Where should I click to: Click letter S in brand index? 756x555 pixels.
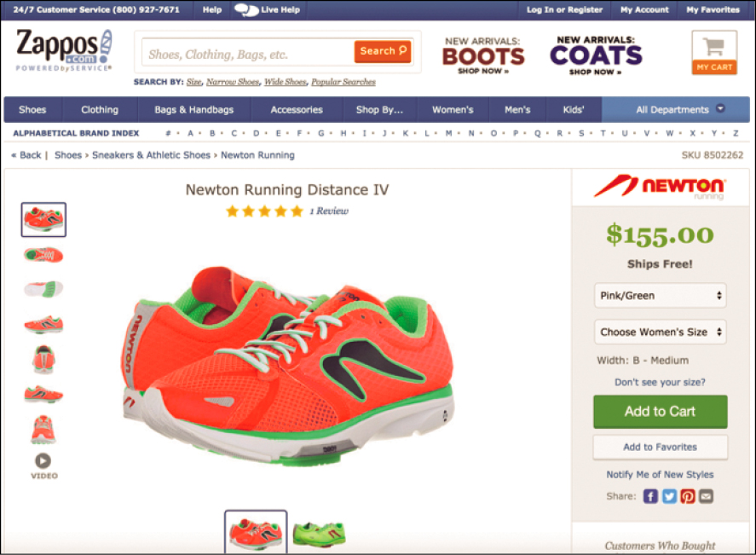click(x=581, y=133)
